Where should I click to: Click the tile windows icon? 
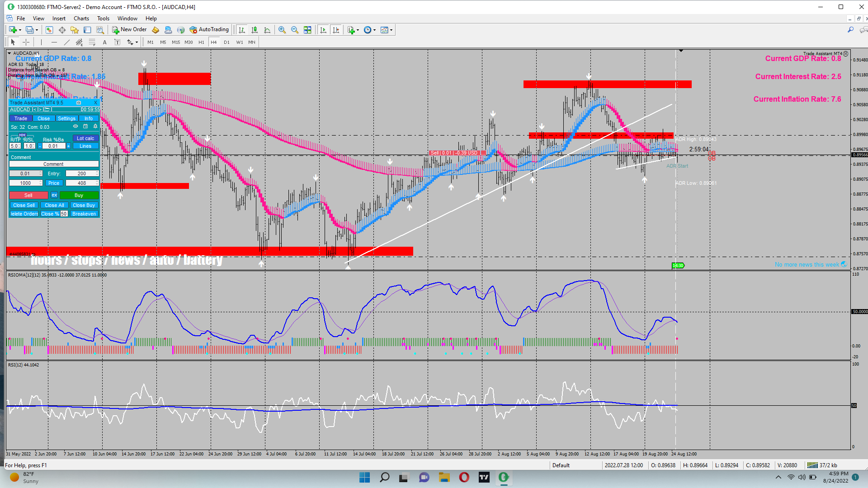point(307,30)
